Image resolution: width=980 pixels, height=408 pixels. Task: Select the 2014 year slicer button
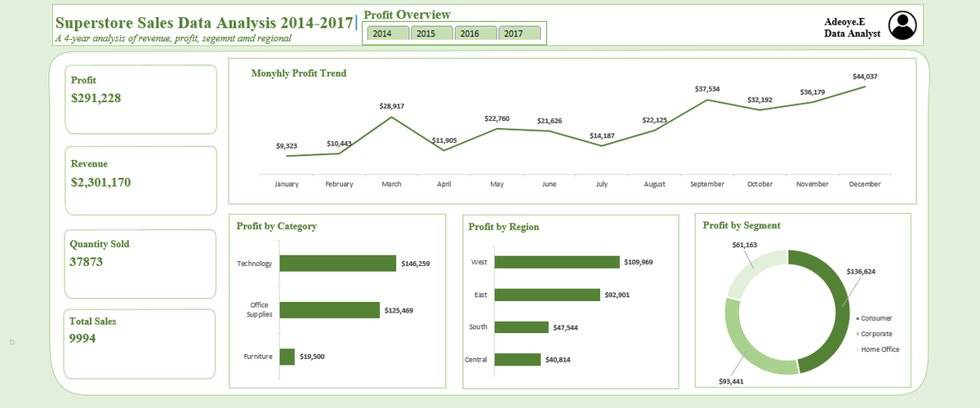point(387,33)
